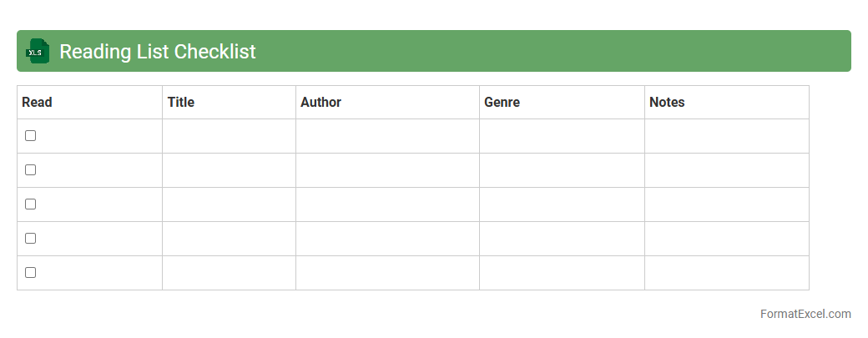Check the first row Read checkbox
868x338 pixels.
(x=31, y=136)
